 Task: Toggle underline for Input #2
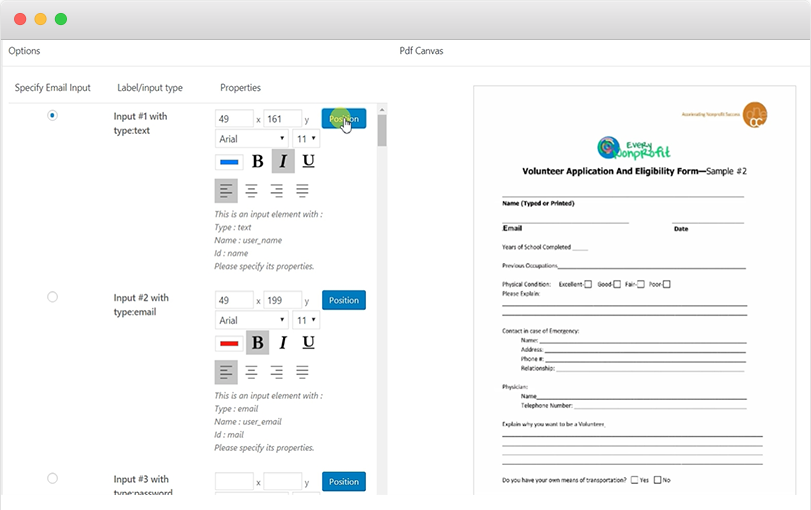coord(308,342)
